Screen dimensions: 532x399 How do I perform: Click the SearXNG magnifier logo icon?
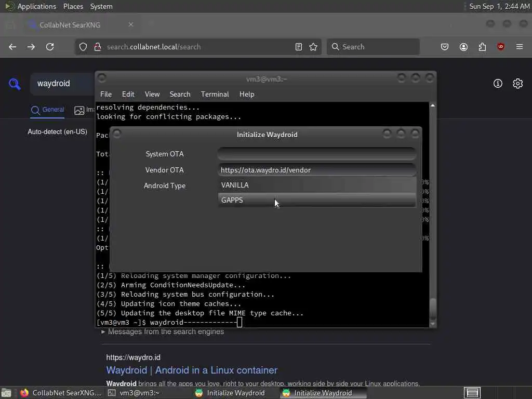pos(15,84)
